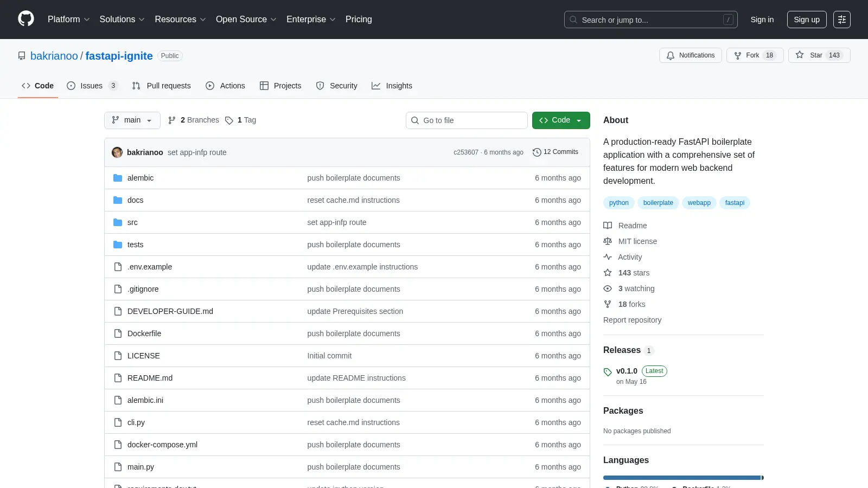Switch to the Pull requests tab

pyautogui.click(x=162, y=86)
